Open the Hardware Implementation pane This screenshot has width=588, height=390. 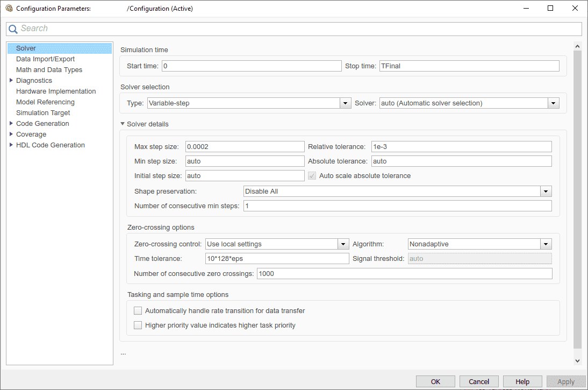pyautogui.click(x=56, y=91)
